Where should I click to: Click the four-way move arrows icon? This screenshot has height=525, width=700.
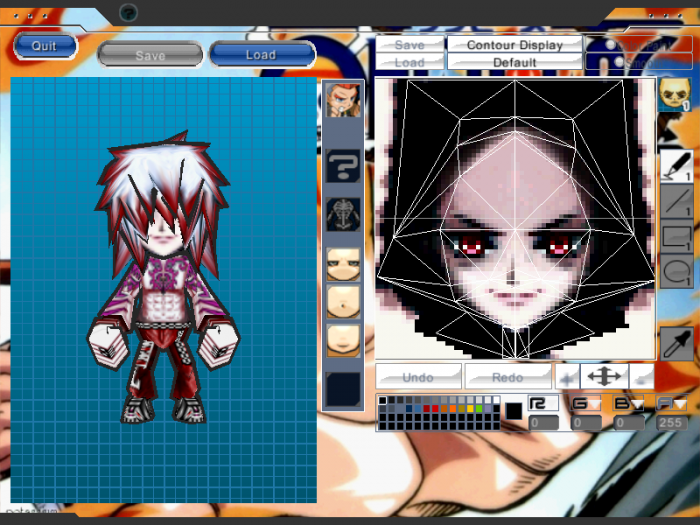604,376
